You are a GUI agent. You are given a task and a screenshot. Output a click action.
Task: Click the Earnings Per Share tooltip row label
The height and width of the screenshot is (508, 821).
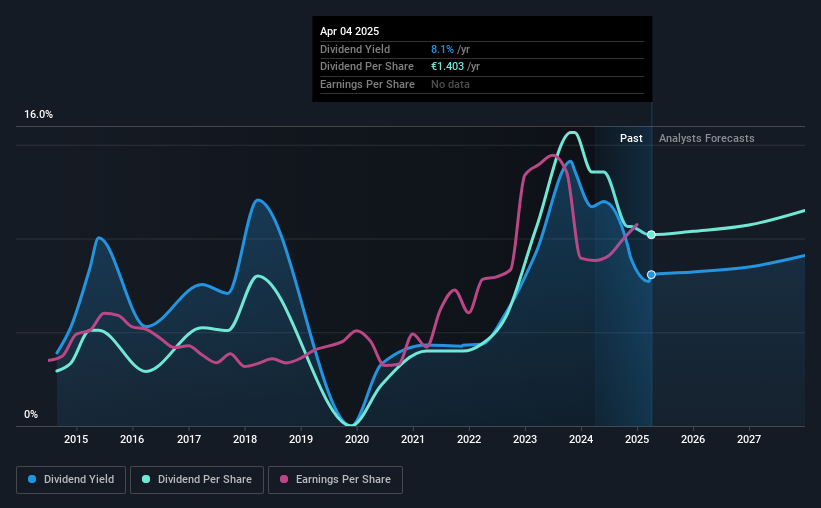pyautogui.click(x=367, y=84)
